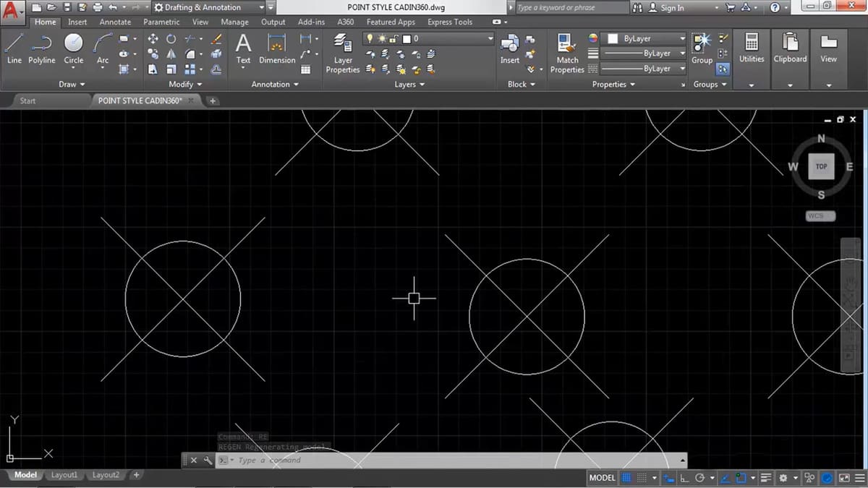Click the command line input field

click(x=453, y=460)
